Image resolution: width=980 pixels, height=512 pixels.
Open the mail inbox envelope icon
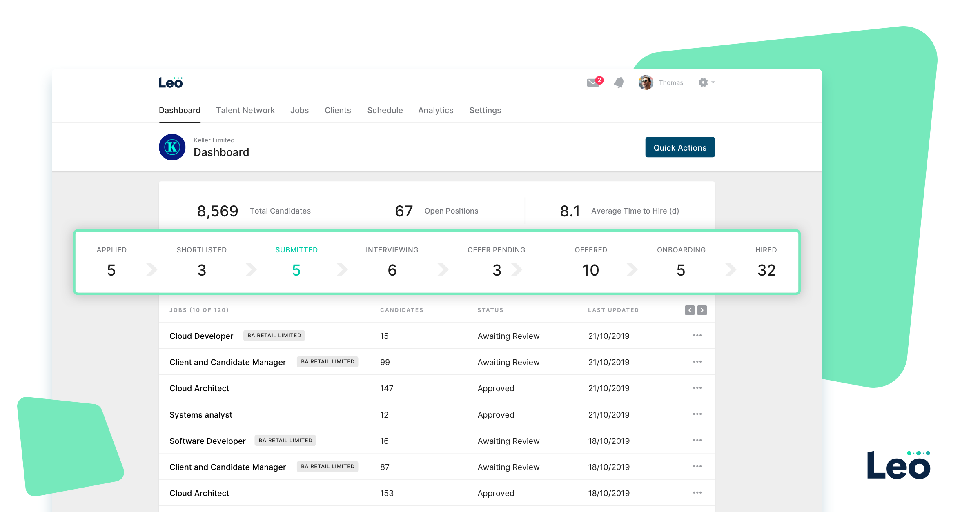click(x=593, y=83)
